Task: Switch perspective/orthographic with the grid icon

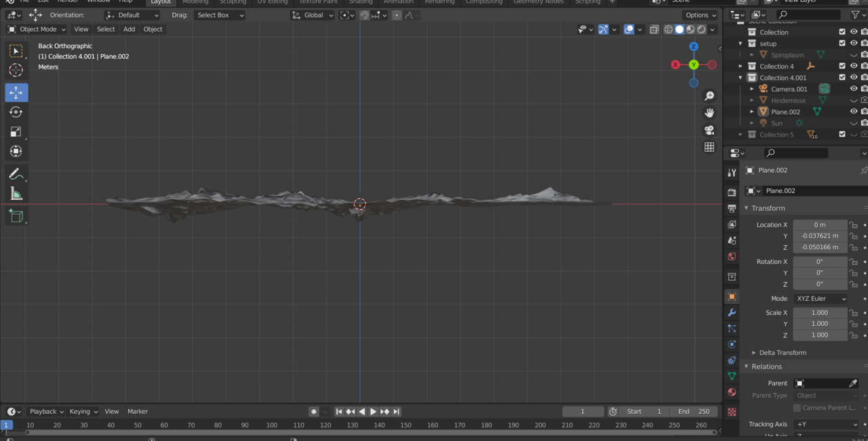Action: pyautogui.click(x=709, y=147)
